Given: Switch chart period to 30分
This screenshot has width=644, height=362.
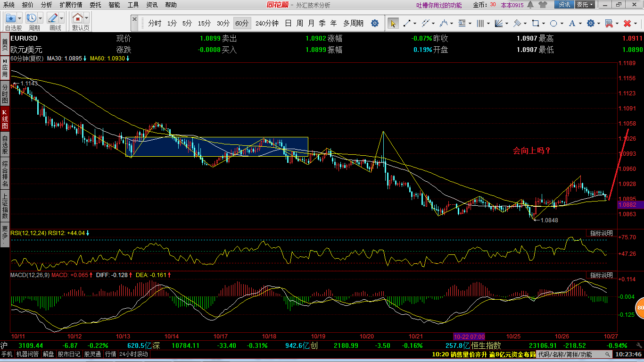Looking at the screenshot, I should (223, 23).
